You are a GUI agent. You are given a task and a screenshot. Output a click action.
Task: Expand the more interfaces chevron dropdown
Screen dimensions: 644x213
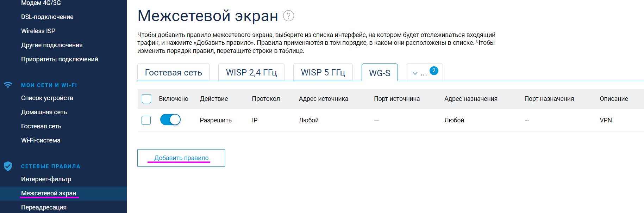(415, 73)
